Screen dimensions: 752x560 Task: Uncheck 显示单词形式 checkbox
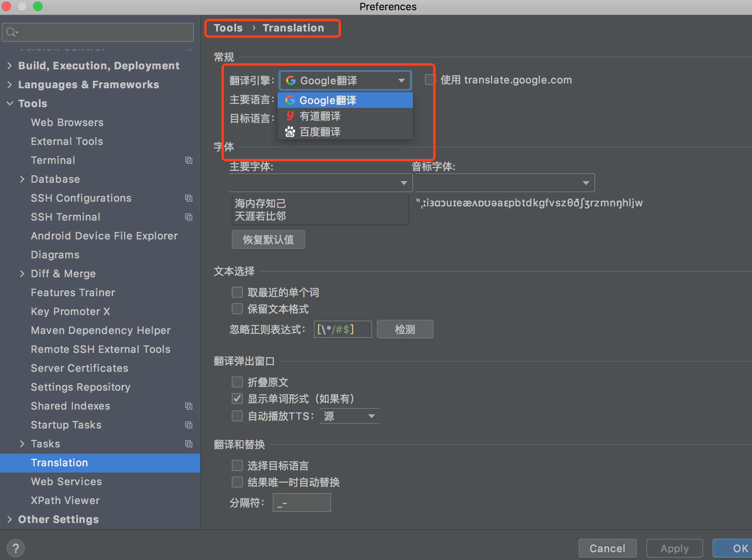pyautogui.click(x=237, y=399)
